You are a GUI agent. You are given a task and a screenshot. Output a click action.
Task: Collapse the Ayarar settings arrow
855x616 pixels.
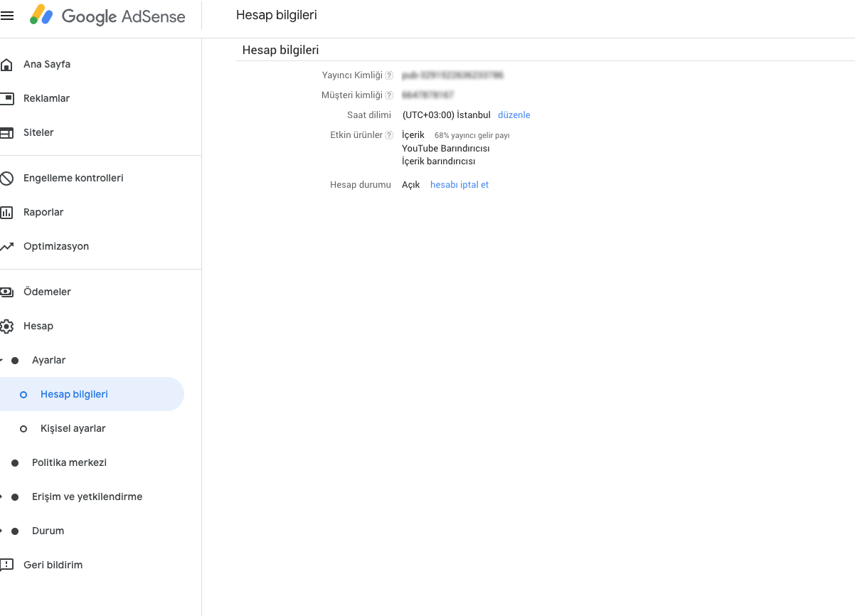point(1,361)
